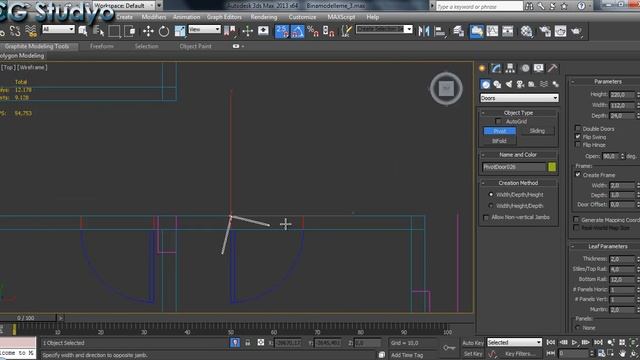Open the Customize menu
Image resolution: width=640 pixels, height=360 pixels.
tap(302, 17)
